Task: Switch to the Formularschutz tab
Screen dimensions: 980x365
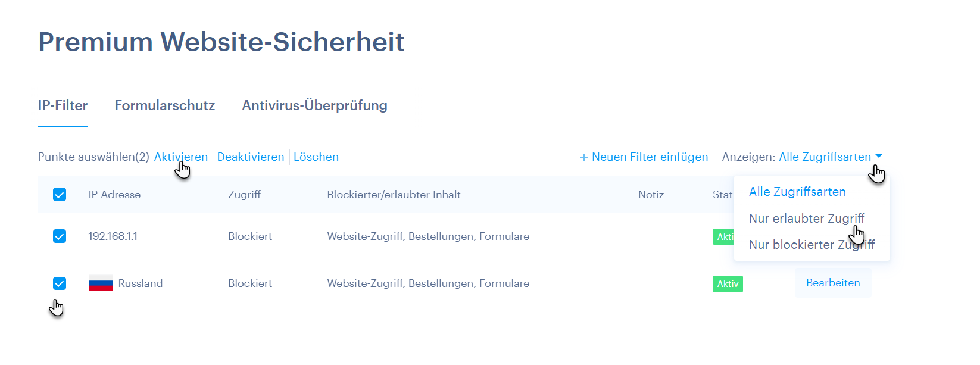Action: (165, 105)
